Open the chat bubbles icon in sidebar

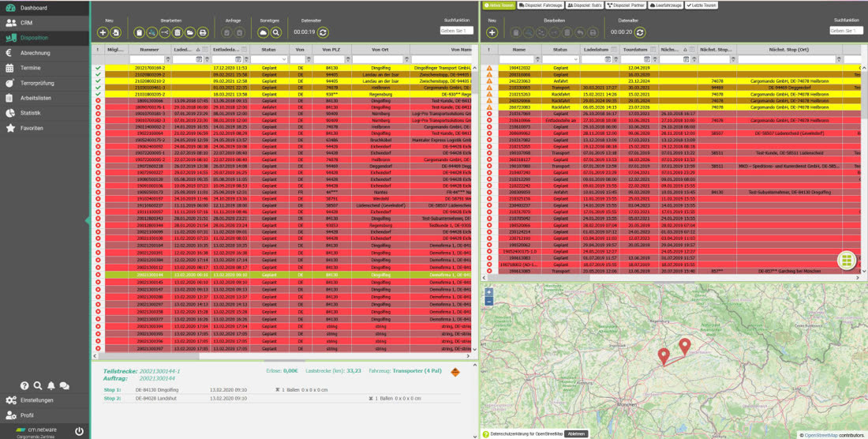point(64,385)
